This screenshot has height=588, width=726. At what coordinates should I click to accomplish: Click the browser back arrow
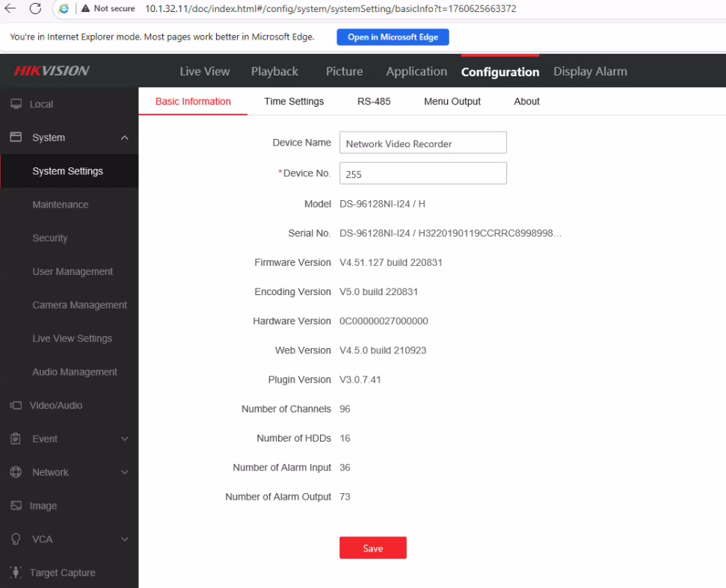pos(10,8)
